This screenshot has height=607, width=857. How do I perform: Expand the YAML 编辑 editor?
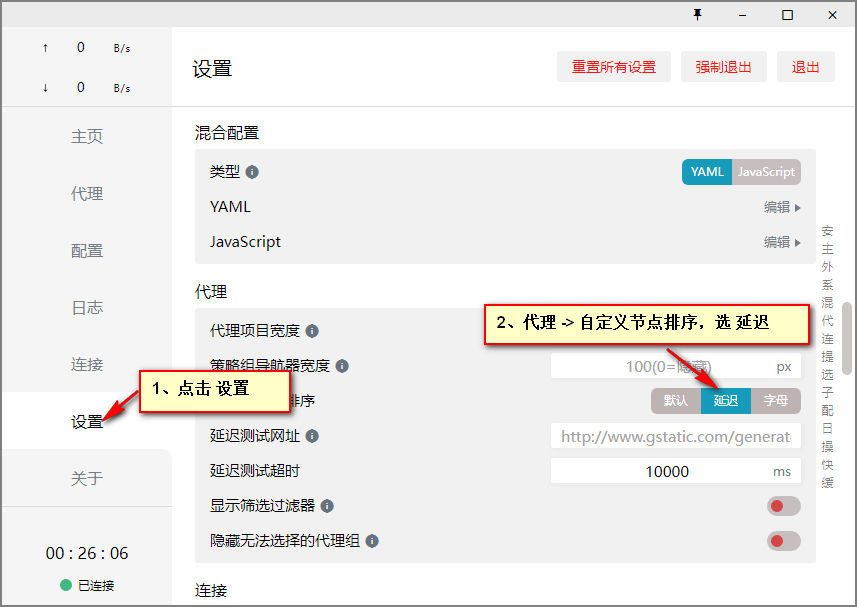tap(782, 207)
